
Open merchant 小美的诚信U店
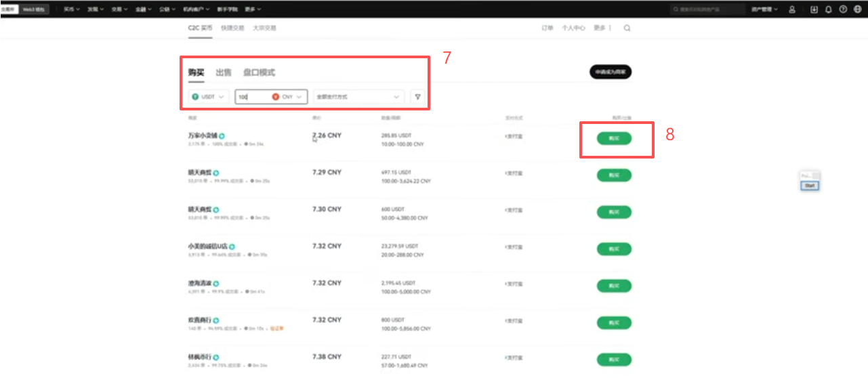pos(207,247)
